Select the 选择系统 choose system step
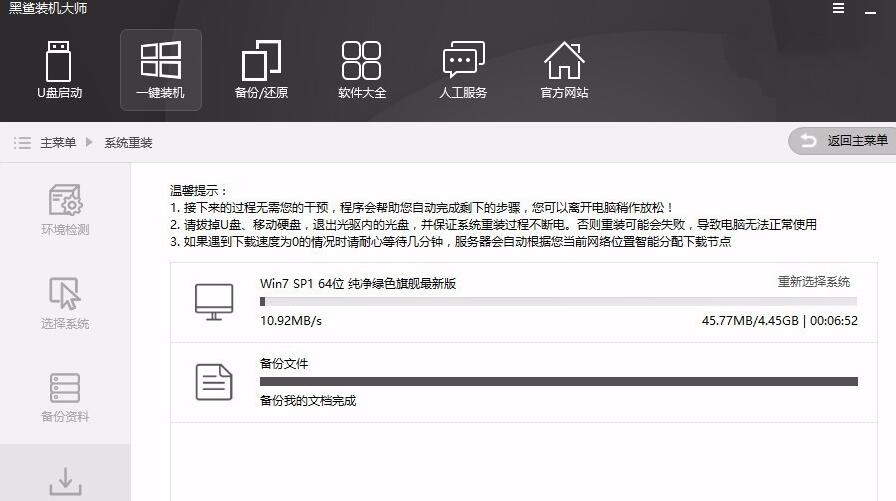The height and width of the screenshot is (501, 896). 65,303
